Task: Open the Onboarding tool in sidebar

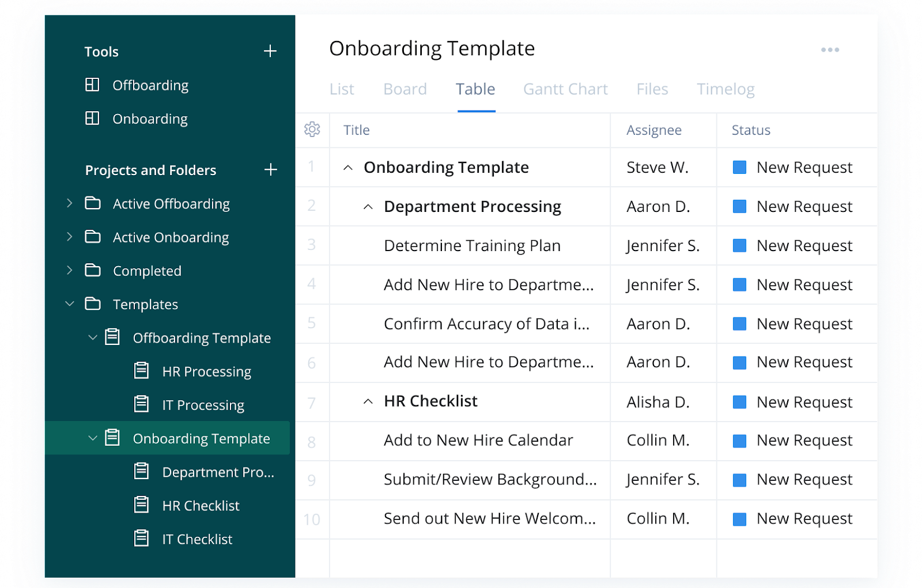Action: coord(149,119)
